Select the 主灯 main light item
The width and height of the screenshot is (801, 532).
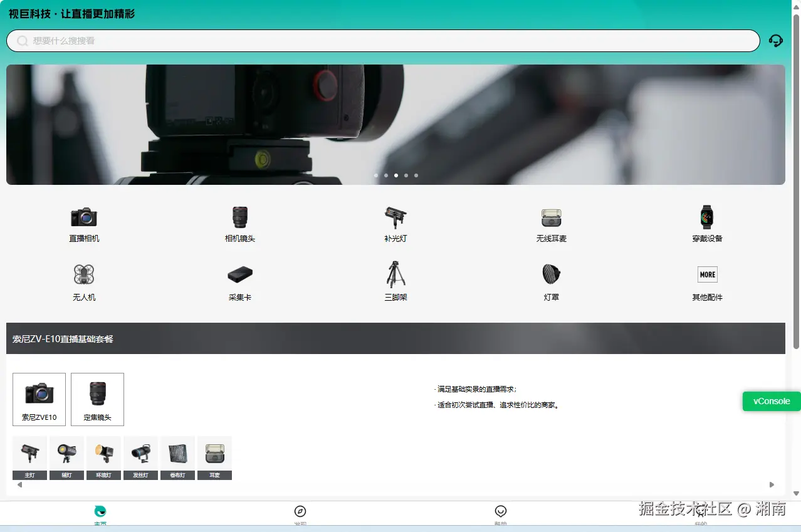29,458
